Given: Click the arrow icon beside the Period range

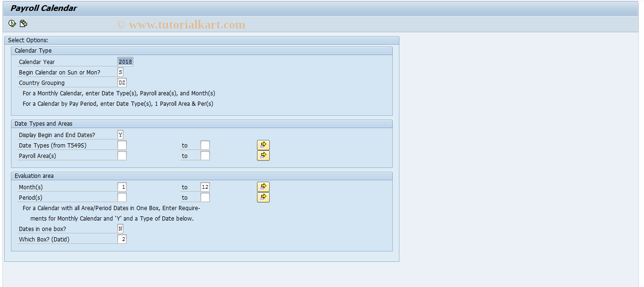Looking at the screenshot, I should pos(263,197).
